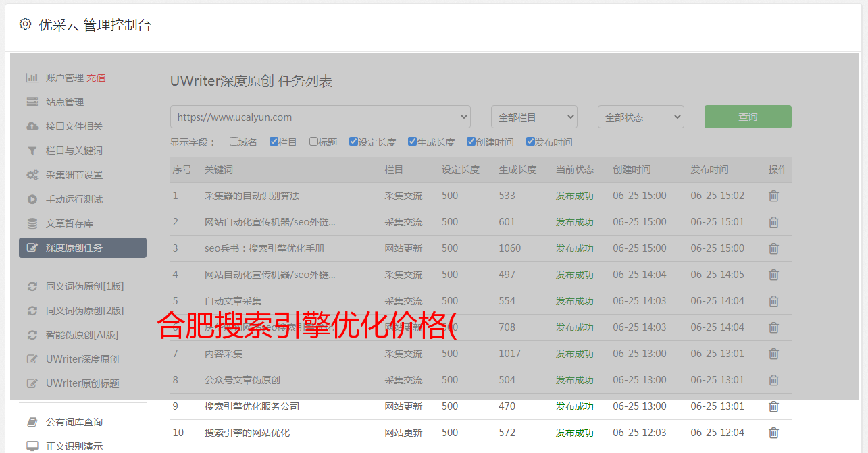
Task: Delete row 7 内容采集 task
Action: [x=773, y=354]
